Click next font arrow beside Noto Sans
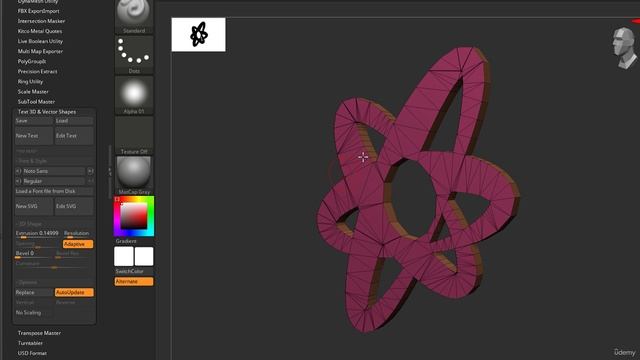 coord(90,171)
